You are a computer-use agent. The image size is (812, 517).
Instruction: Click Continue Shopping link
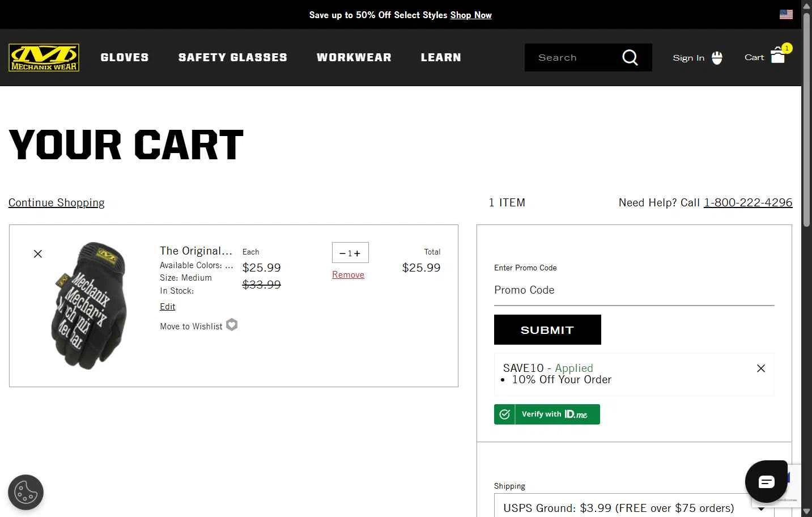(x=57, y=202)
